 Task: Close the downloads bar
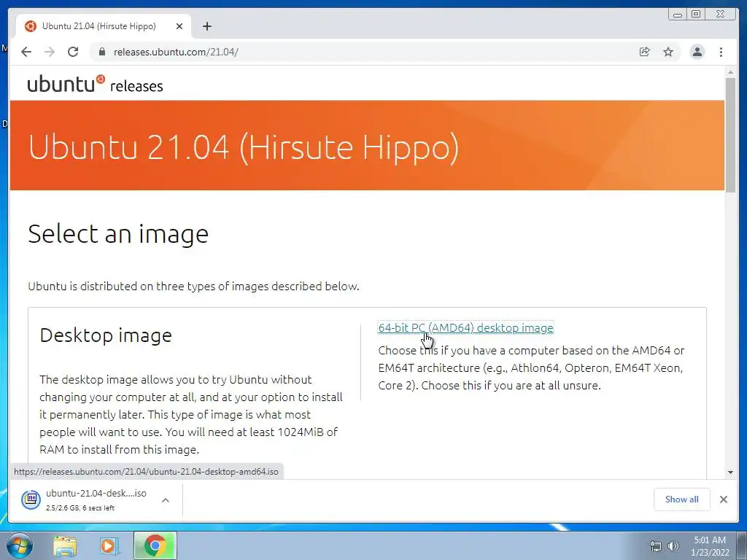pyautogui.click(x=723, y=499)
